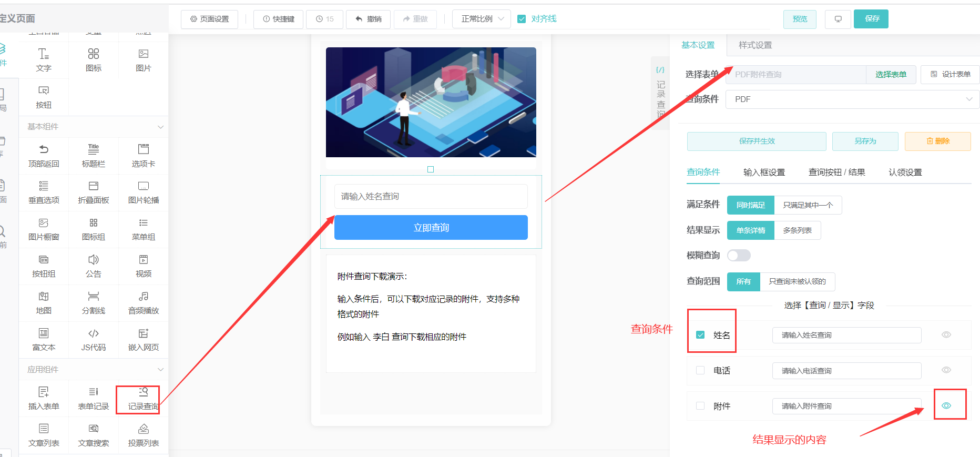Switch to 样式设置 tab
This screenshot has height=457, width=980.
click(756, 45)
